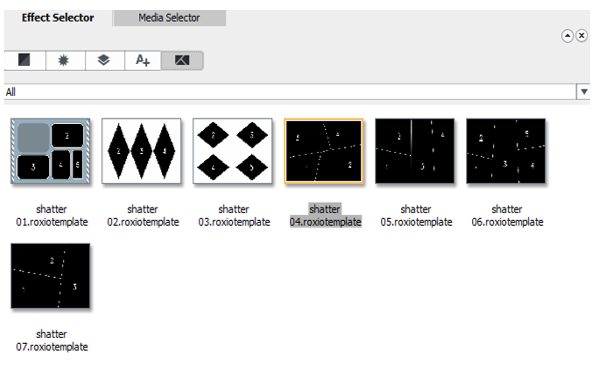The image size is (598, 365).
Task: Click the All filter field
Action: pyautogui.click(x=290, y=92)
